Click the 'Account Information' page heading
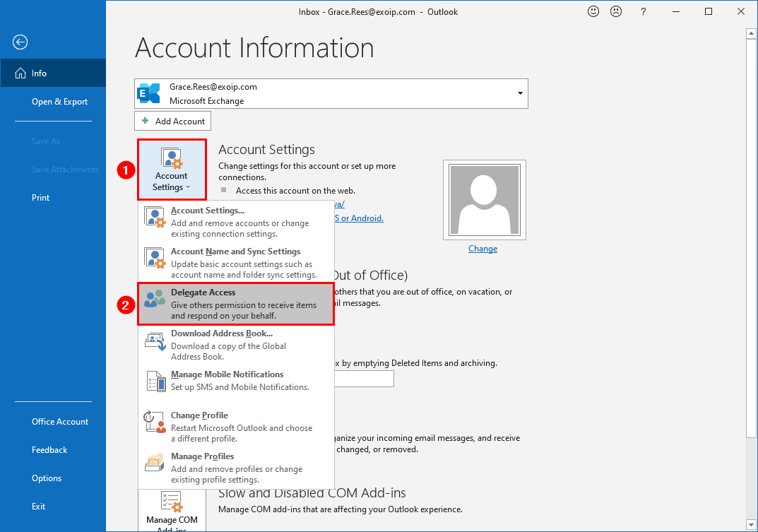 pyautogui.click(x=254, y=48)
